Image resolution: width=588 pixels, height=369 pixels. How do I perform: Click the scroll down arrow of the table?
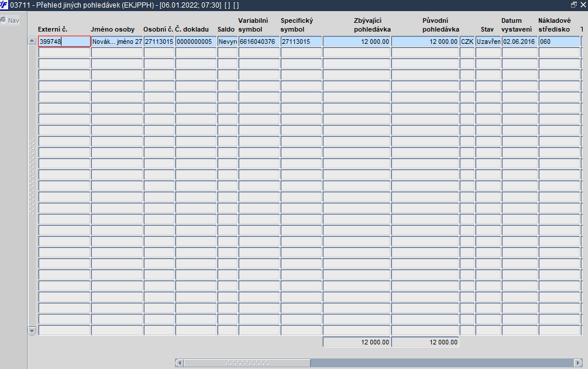(x=32, y=330)
